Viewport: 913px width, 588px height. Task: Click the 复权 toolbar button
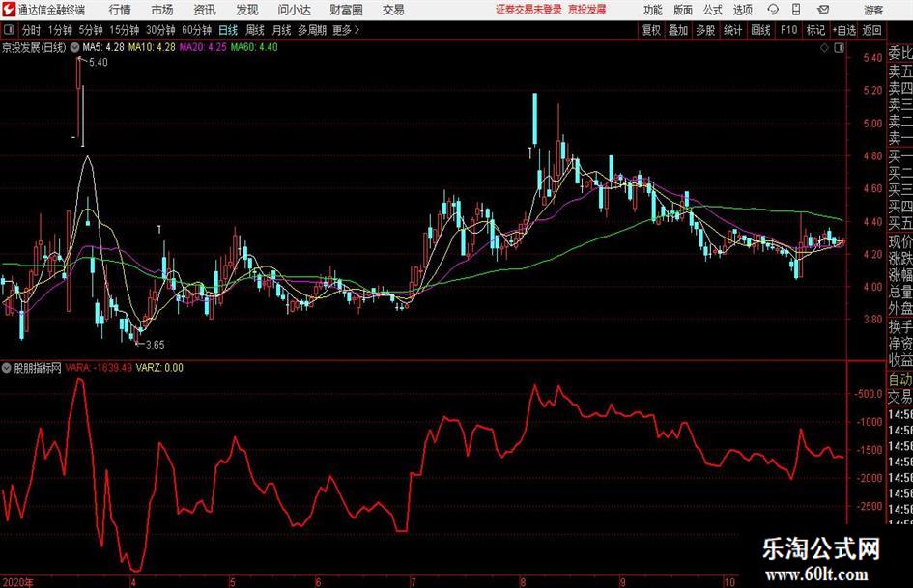coord(651,30)
